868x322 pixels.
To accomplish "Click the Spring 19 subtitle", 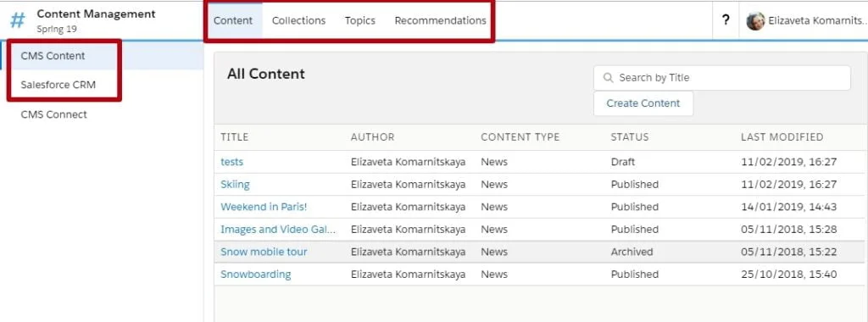I will point(57,29).
